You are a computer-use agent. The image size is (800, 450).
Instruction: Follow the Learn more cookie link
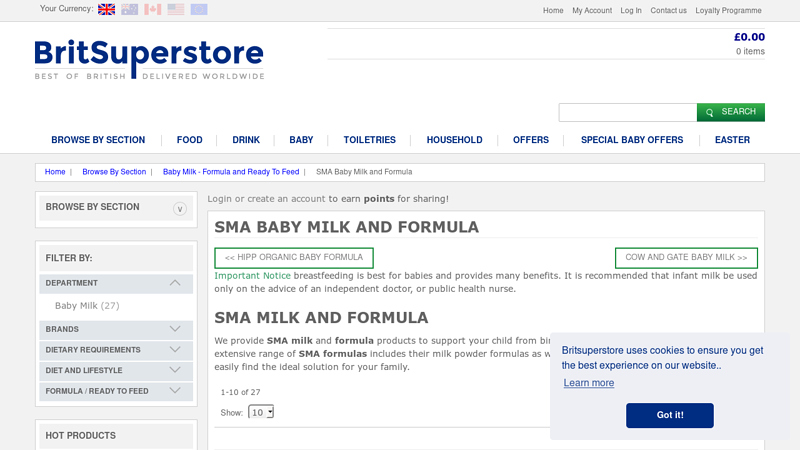point(589,383)
